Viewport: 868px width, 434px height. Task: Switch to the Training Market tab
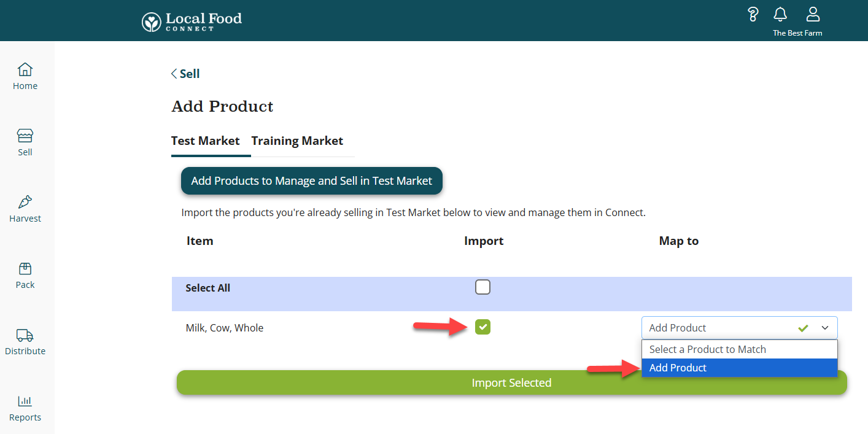[x=297, y=141]
